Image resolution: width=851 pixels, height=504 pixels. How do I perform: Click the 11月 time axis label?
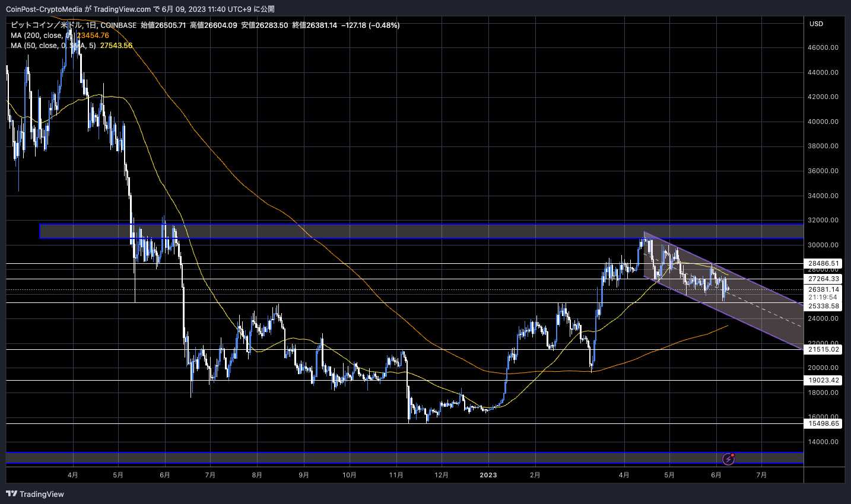click(396, 475)
